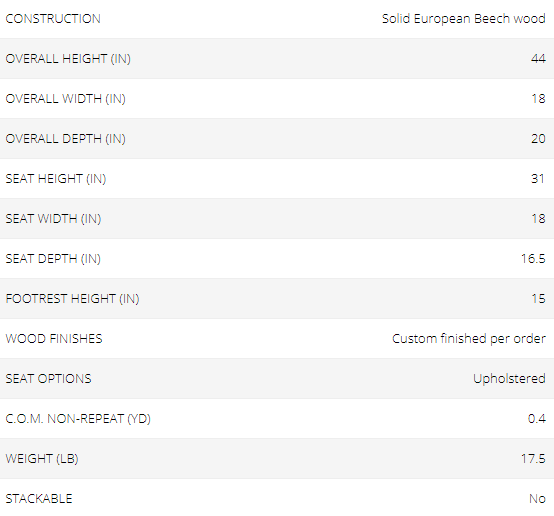The width and height of the screenshot is (554, 516).
Task: Click the SEAT WIDTH (IN) label
Action: click(x=53, y=218)
